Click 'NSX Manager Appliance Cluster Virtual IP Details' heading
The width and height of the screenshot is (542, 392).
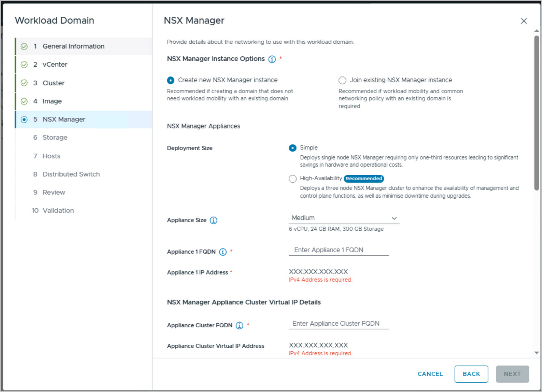coord(244,302)
